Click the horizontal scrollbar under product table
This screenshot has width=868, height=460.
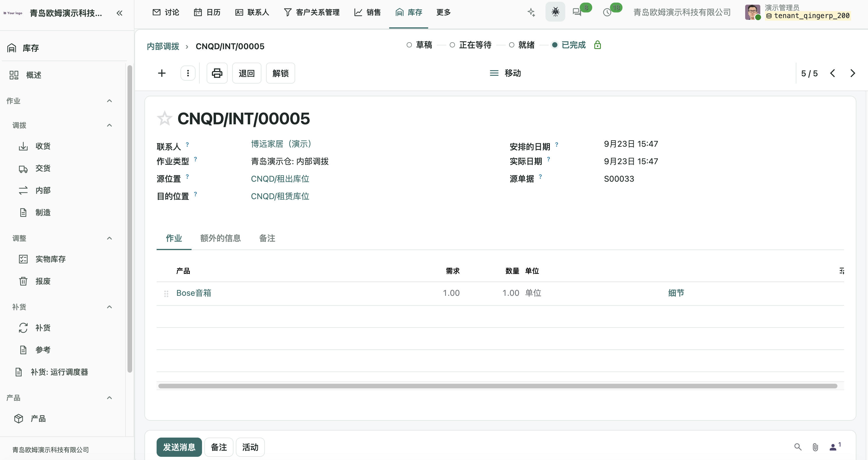[498, 386]
